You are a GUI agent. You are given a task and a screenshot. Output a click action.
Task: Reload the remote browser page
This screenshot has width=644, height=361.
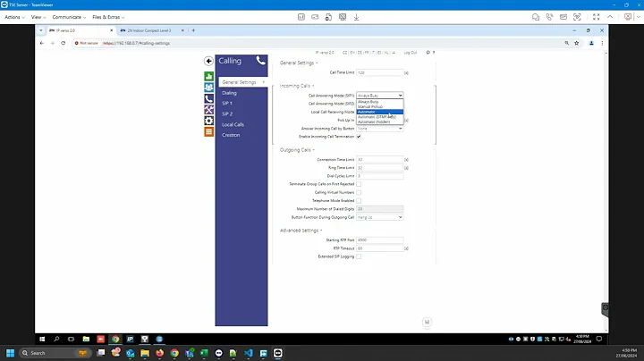[64, 43]
